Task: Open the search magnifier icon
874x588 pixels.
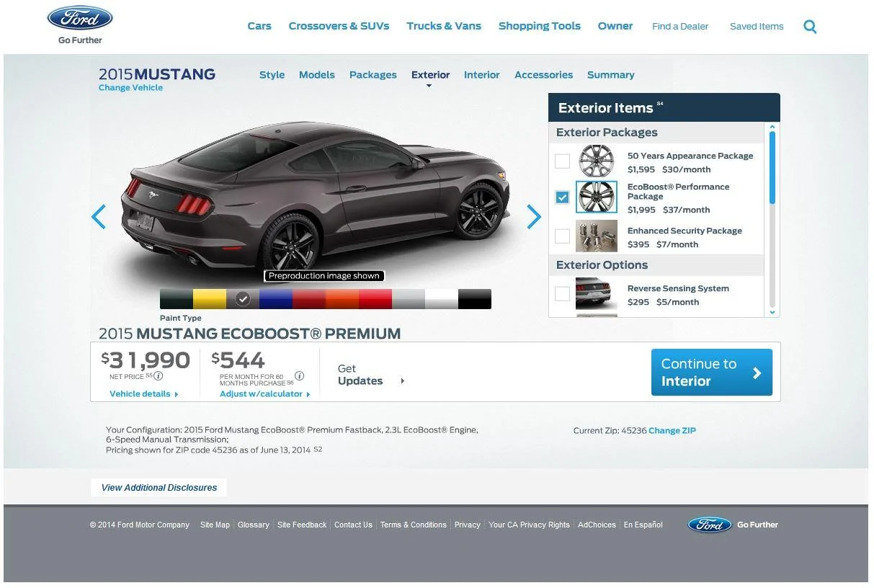Action: point(810,27)
